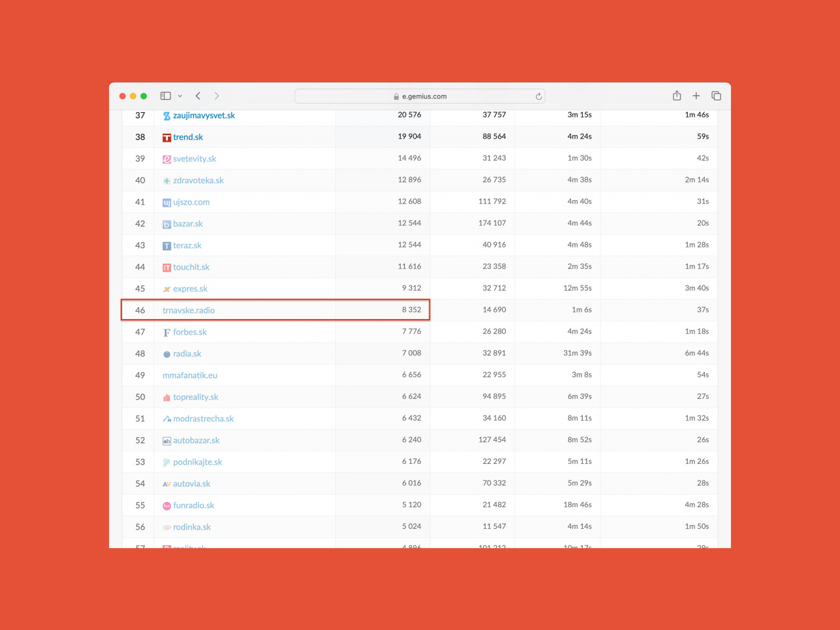Select value 8 352 in trnavske.radio row
This screenshot has width=840, height=630.
pyautogui.click(x=411, y=310)
